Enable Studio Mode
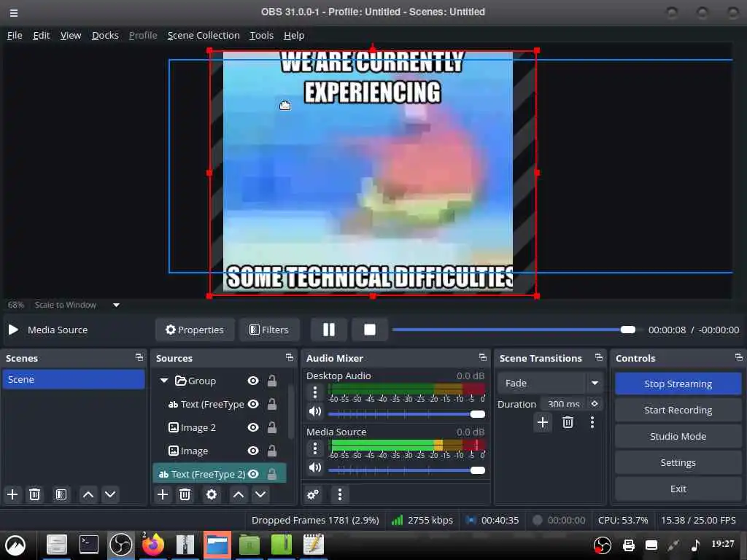747x560 pixels. pos(678,436)
